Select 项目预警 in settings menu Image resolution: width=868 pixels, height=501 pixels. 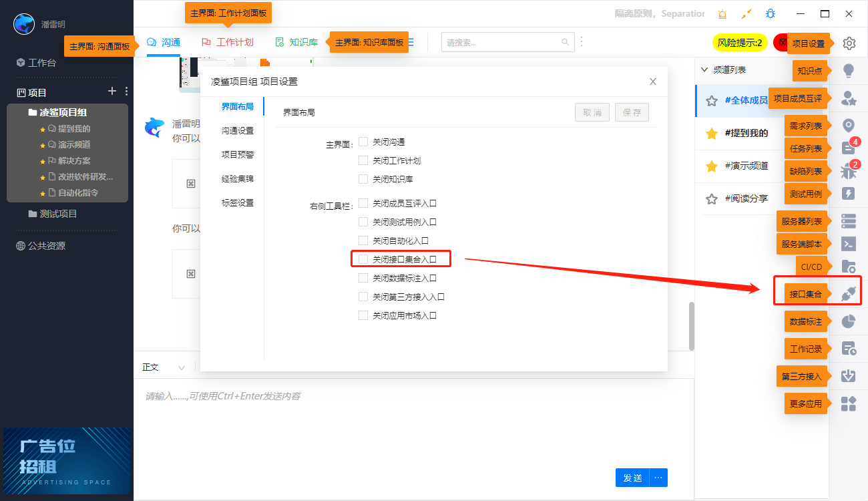point(238,155)
